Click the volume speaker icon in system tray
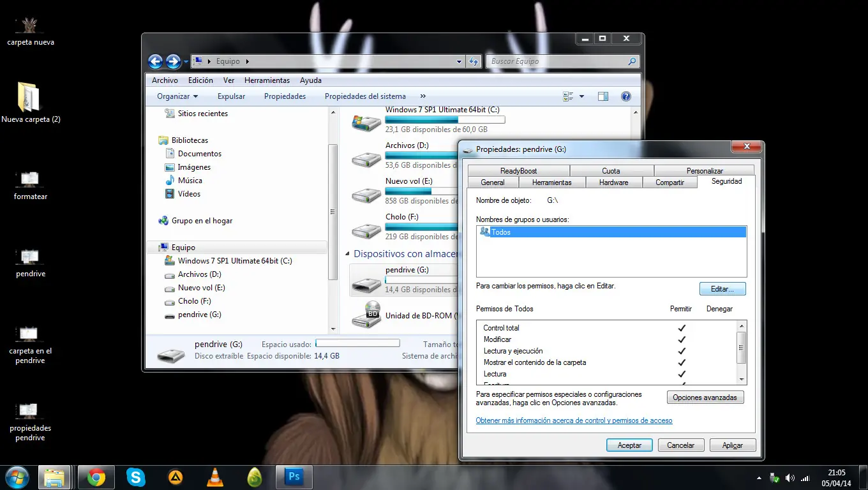 click(790, 478)
